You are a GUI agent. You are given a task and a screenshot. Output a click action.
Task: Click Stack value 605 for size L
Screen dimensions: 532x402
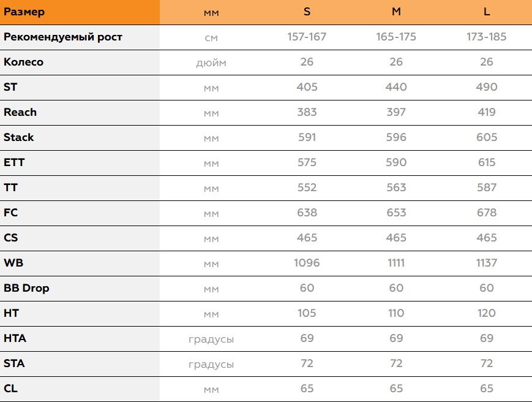pyautogui.click(x=487, y=137)
